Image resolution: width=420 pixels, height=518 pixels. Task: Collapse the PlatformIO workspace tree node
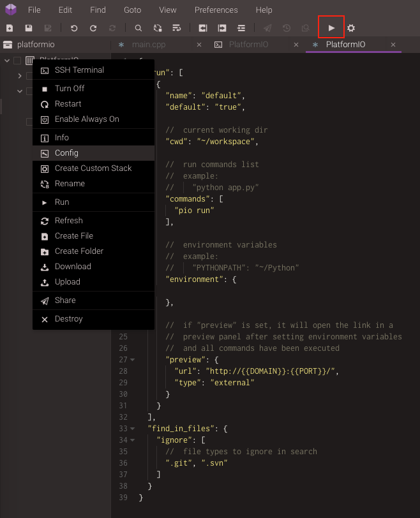(7, 61)
